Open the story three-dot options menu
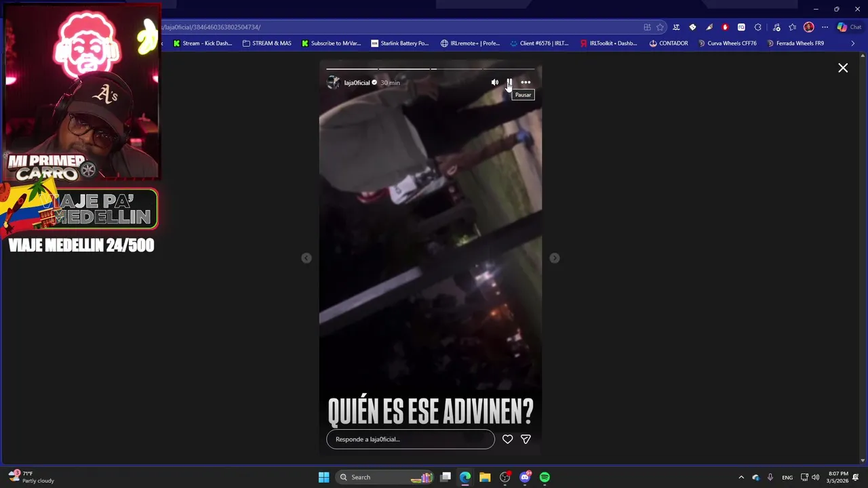The image size is (868, 488). click(526, 82)
